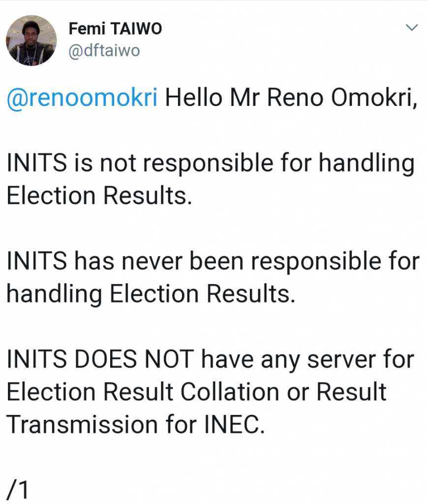The width and height of the screenshot is (428, 504).
Task: Click the line starting with "Election Results."
Action: pos(97,195)
